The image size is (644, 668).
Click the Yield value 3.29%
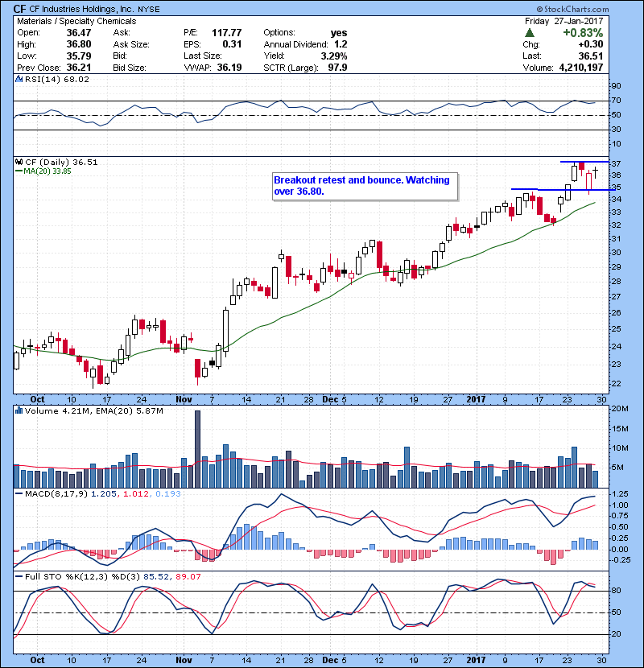click(334, 56)
